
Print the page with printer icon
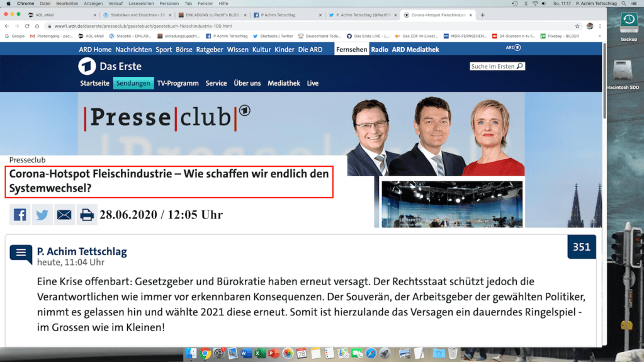coord(86,215)
